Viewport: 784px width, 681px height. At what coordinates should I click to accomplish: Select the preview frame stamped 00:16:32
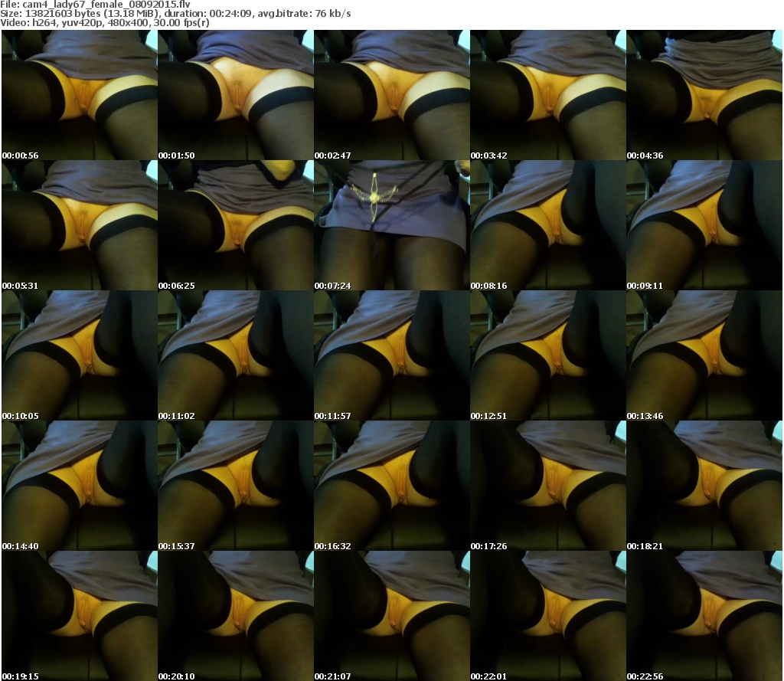click(392, 486)
